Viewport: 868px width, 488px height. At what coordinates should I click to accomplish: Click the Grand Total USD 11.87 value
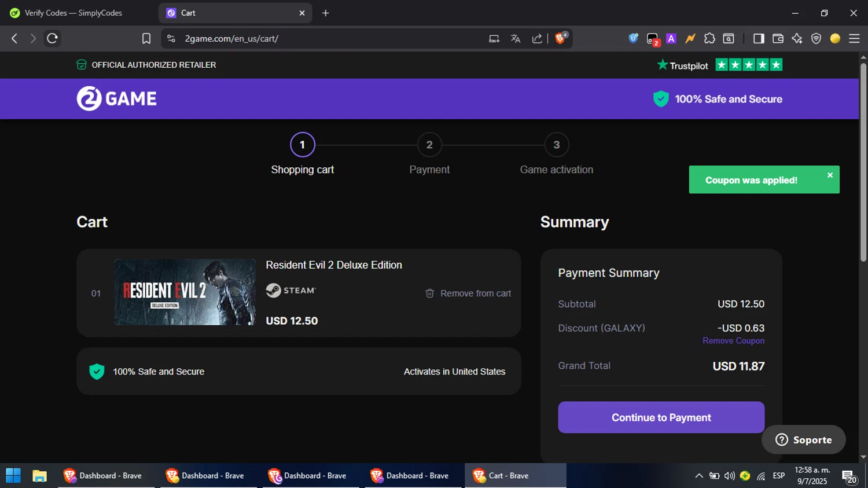(x=738, y=366)
